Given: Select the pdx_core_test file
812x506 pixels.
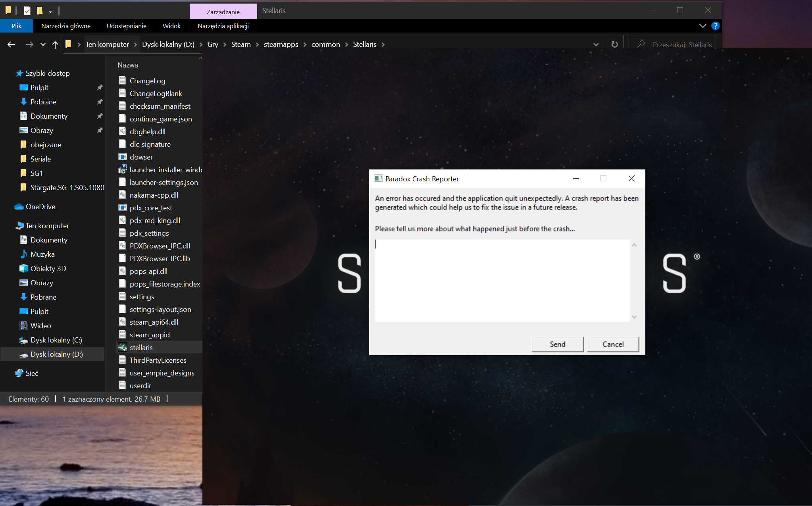Looking at the screenshot, I should pos(151,208).
